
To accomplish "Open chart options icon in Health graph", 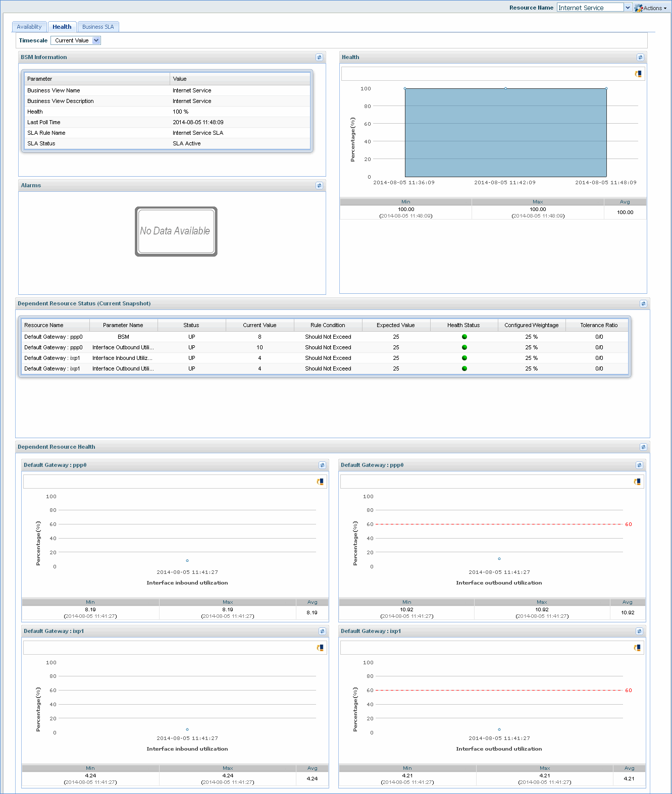I will [638, 74].
